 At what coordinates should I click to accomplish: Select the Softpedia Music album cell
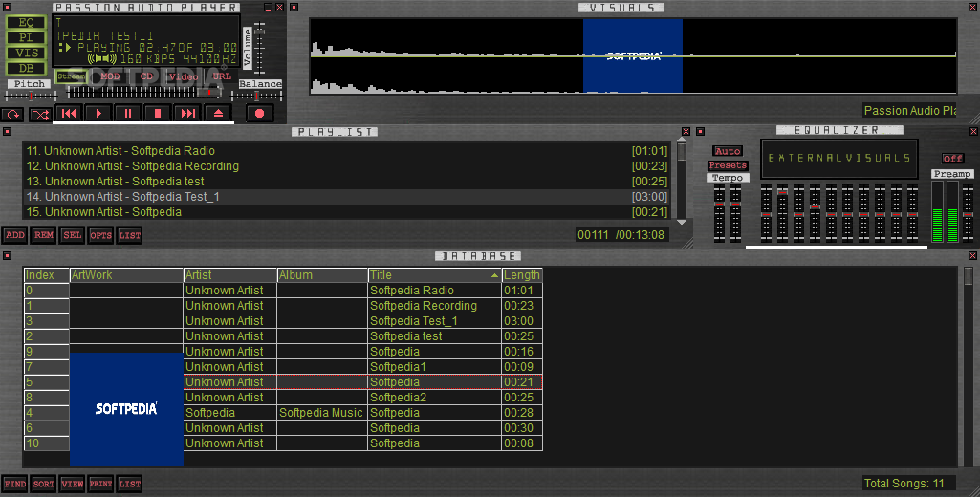point(322,413)
